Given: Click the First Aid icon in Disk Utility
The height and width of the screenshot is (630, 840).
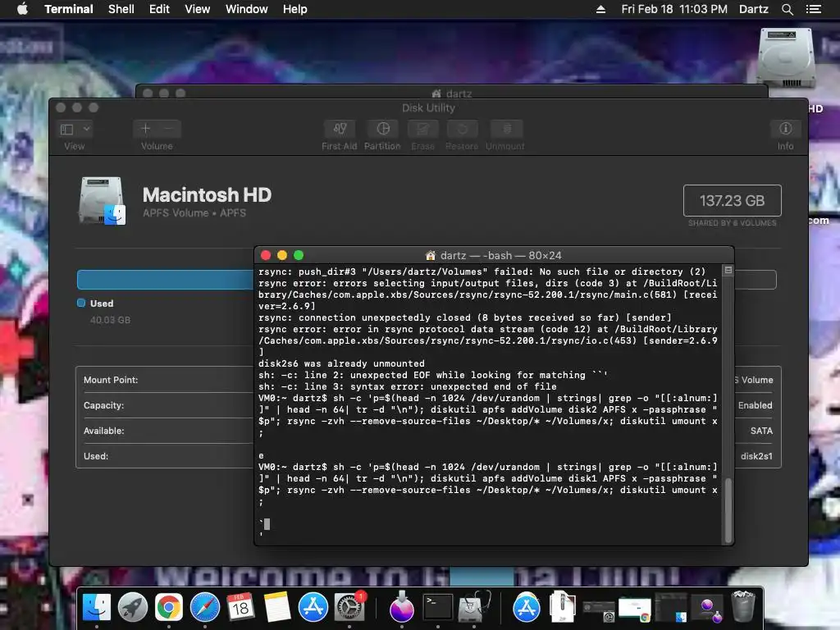Looking at the screenshot, I should [340, 129].
